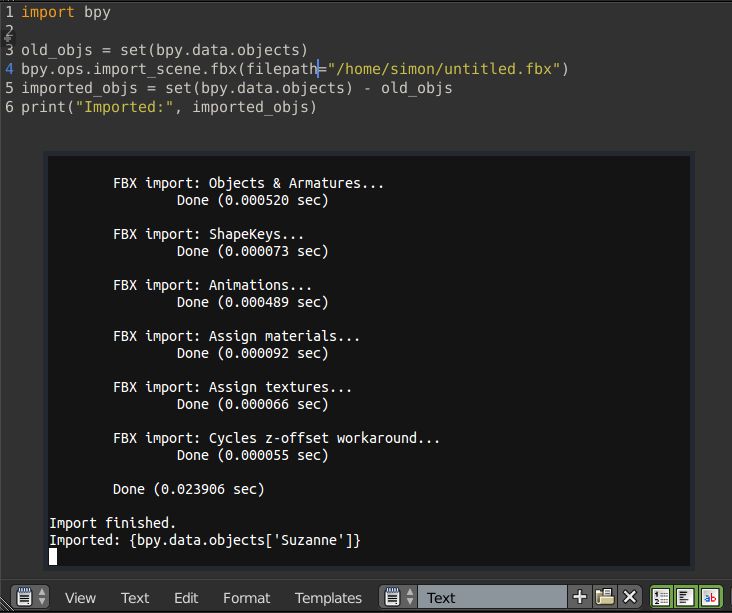Toggle word wrap

click(685, 597)
